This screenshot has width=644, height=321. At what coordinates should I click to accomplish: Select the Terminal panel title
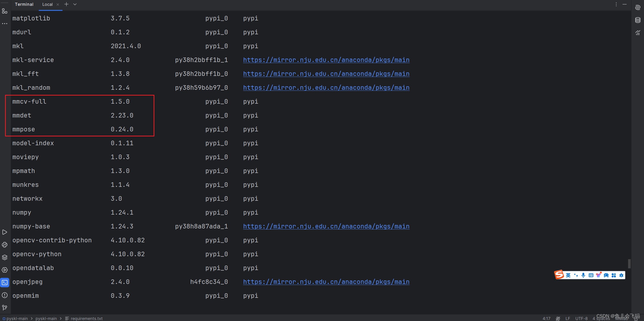pyautogui.click(x=24, y=4)
